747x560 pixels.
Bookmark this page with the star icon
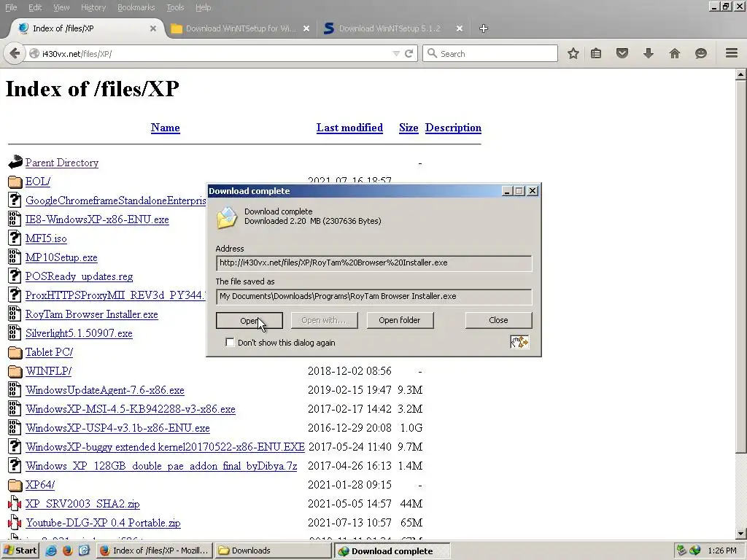coord(573,53)
